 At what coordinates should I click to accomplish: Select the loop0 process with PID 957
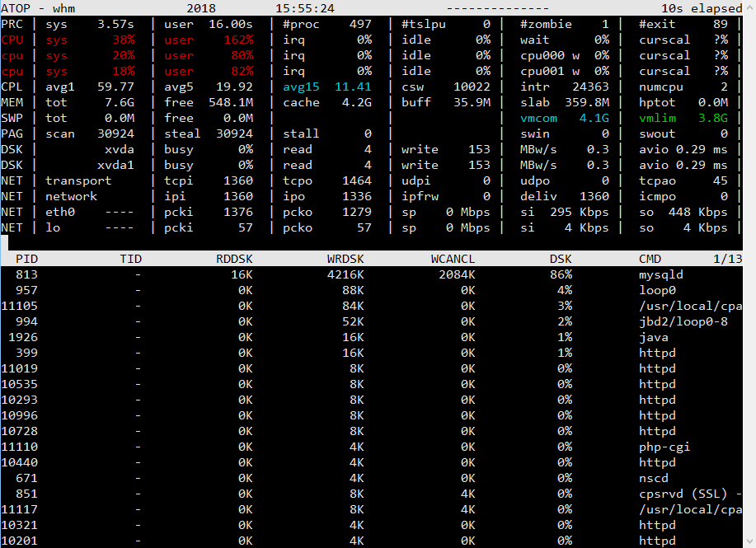click(657, 290)
